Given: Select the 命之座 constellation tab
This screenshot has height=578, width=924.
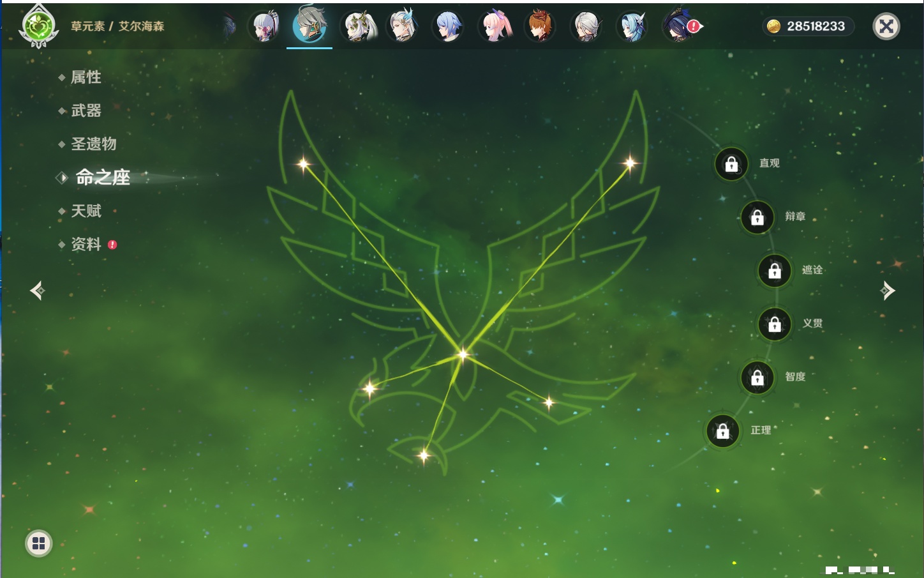Looking at the screenshot, I should click(102, 177).
